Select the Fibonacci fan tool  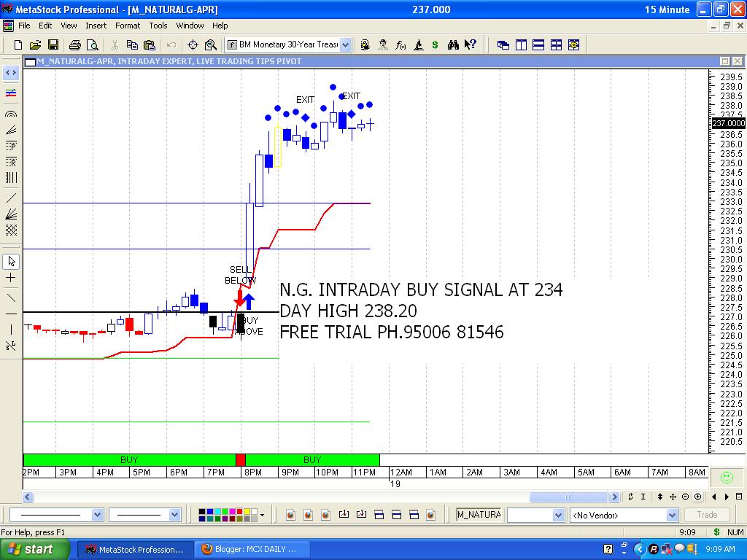click(x=11, y=130)
